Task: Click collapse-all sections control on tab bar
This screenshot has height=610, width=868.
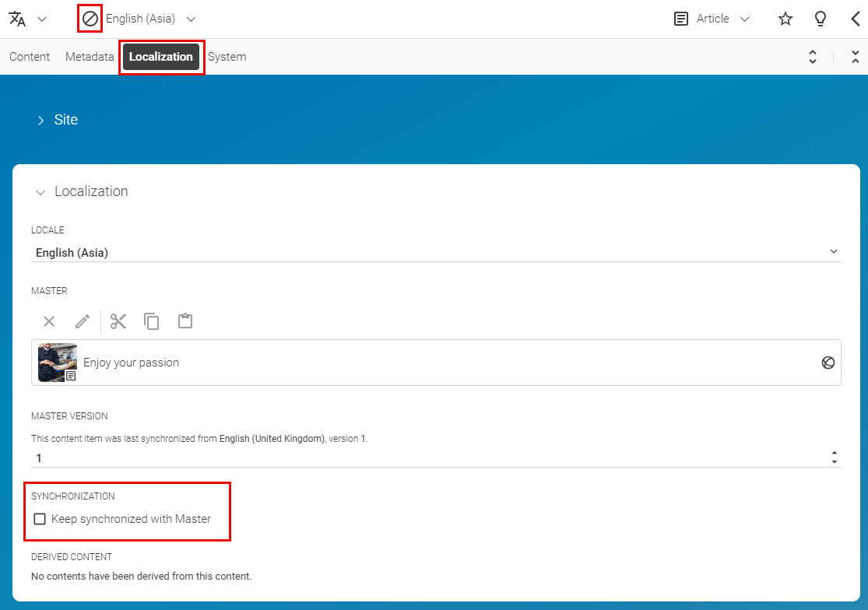Action: (854, 56)
